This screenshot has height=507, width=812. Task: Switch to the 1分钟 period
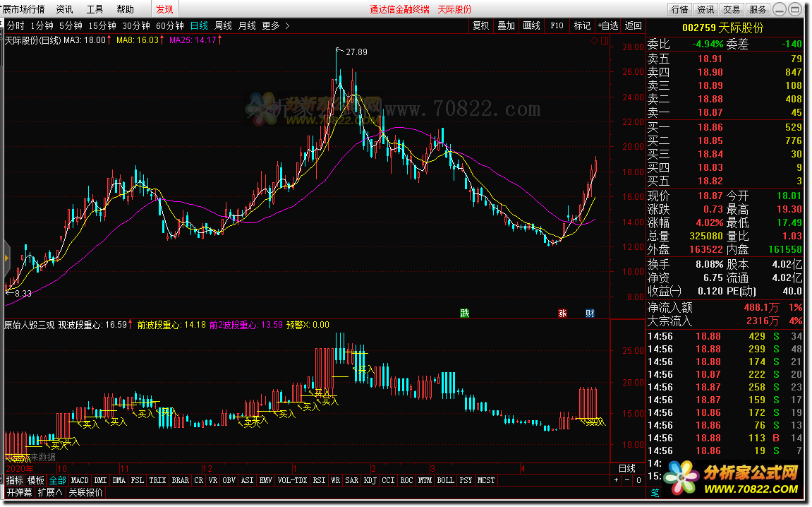pyautogui.click(x=42, y=25)
